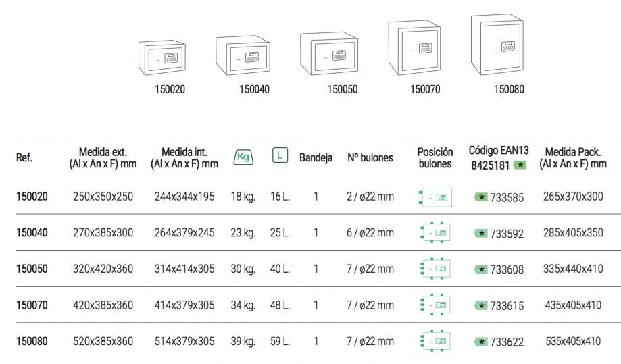Click the Medida ext. column header

(103, 158)
